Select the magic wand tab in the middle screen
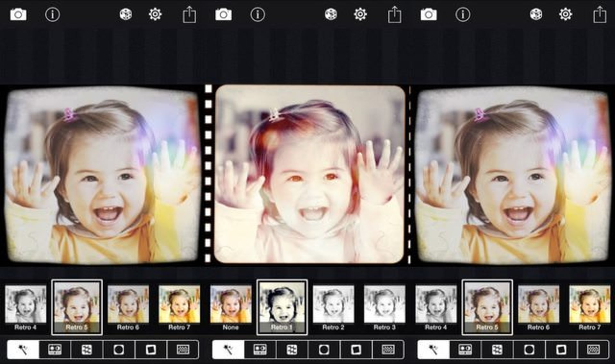The image size is (615, 364). tap(228, 350)
